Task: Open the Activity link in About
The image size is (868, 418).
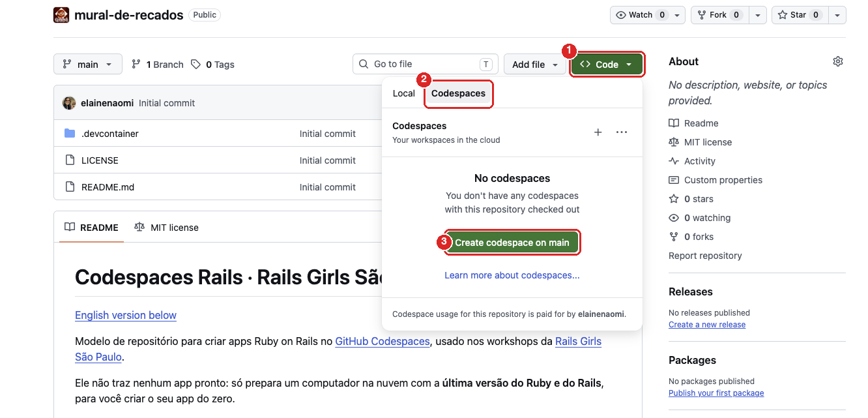Action: pos(700,161)
